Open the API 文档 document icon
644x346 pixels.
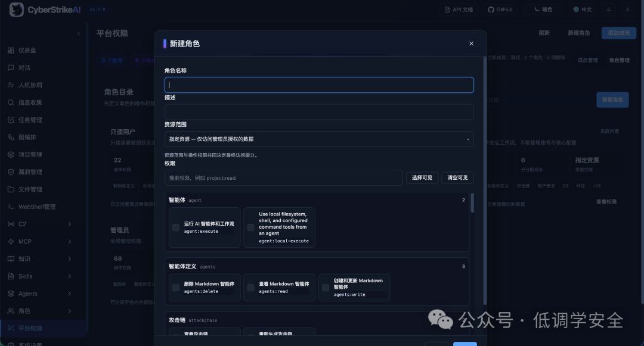(x=447, y=10)
